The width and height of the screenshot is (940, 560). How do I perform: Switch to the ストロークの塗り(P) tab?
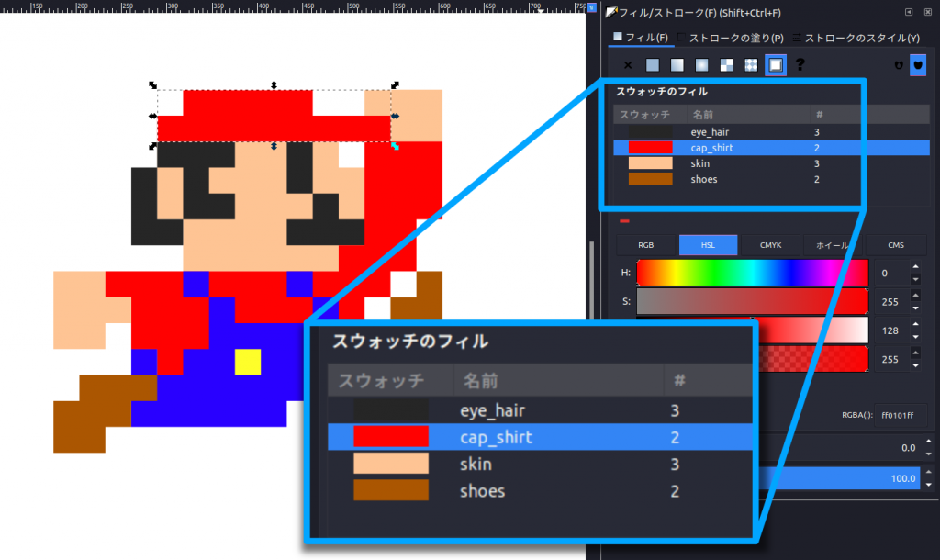(x=730, y=37)
